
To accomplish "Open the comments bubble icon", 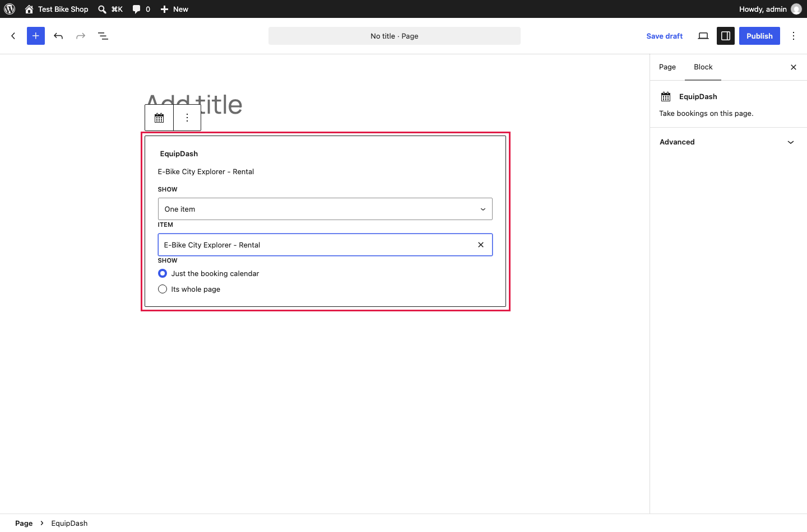I will pyautogui.click(x=141, y=9).
